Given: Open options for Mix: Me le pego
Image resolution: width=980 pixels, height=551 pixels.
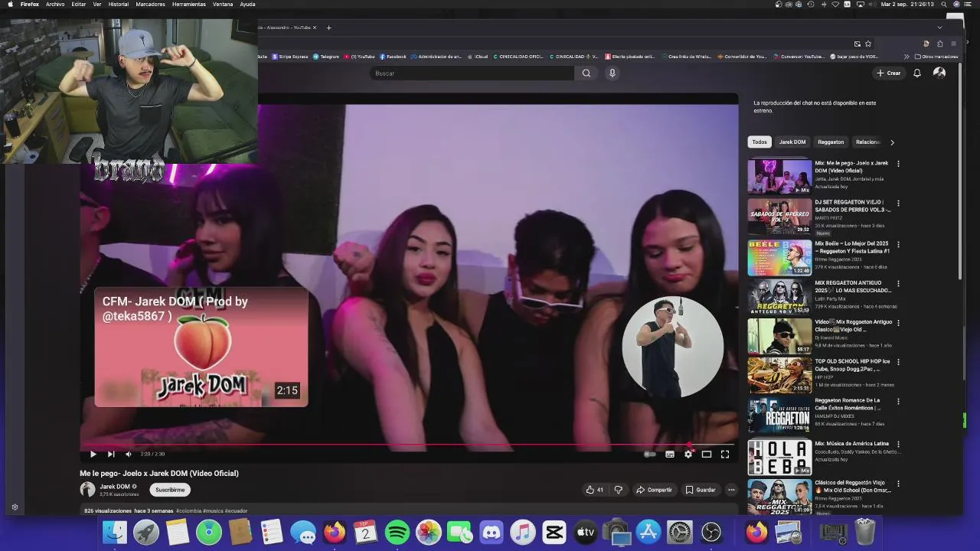Looking at the screenshot, I should point(898,164).
